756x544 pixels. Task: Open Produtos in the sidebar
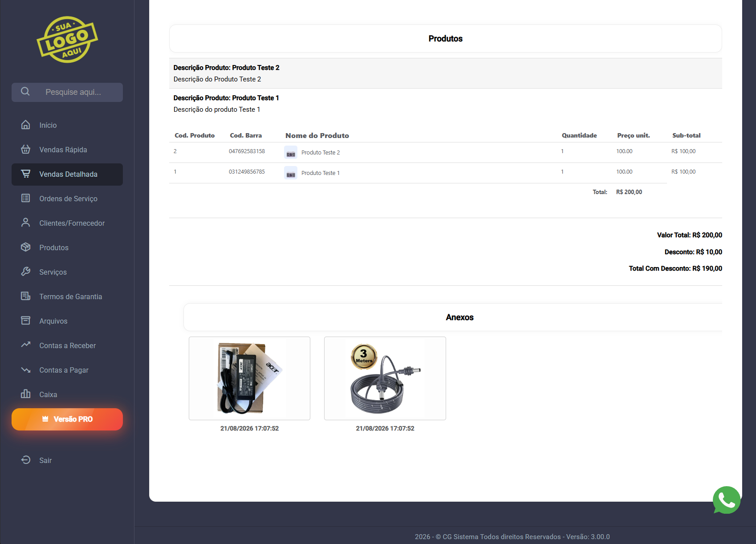click(67, 248)
